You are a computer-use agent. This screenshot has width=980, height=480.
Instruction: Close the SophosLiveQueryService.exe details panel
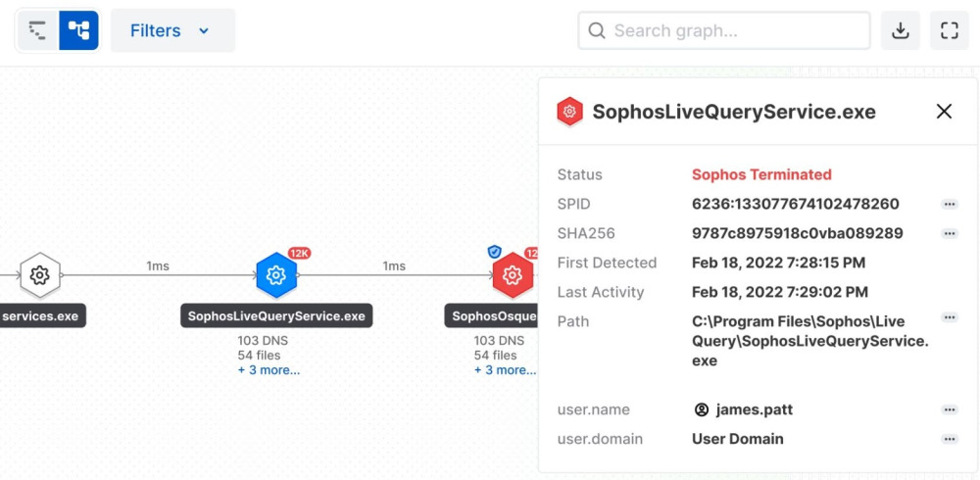(x=944, y=112)
